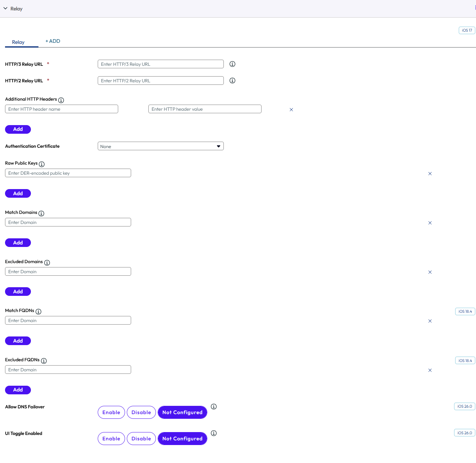Click iOS 26.0 badge beside UI Toggle Enabled
Image resolution: width=476 pixels, height=463 pixels.
click(x=465, y=433)
